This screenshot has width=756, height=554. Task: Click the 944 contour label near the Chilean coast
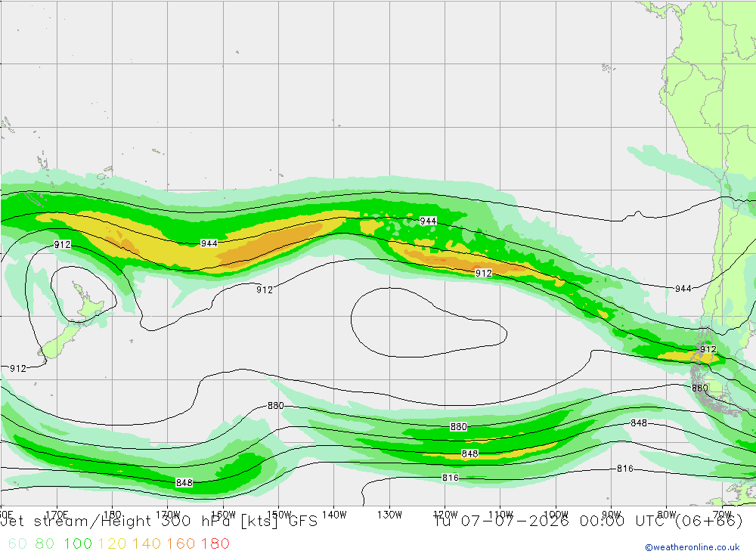point(683,288)
